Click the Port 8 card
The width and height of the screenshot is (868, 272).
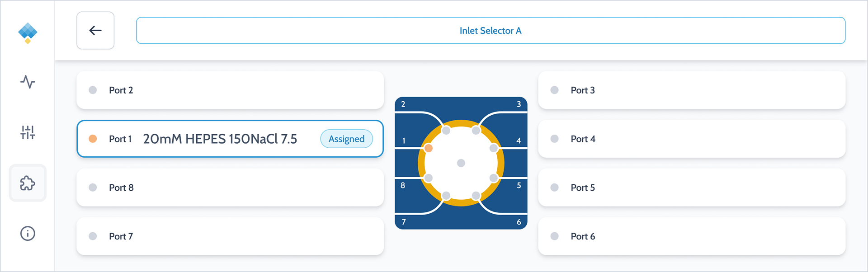[x=230, y=188]
